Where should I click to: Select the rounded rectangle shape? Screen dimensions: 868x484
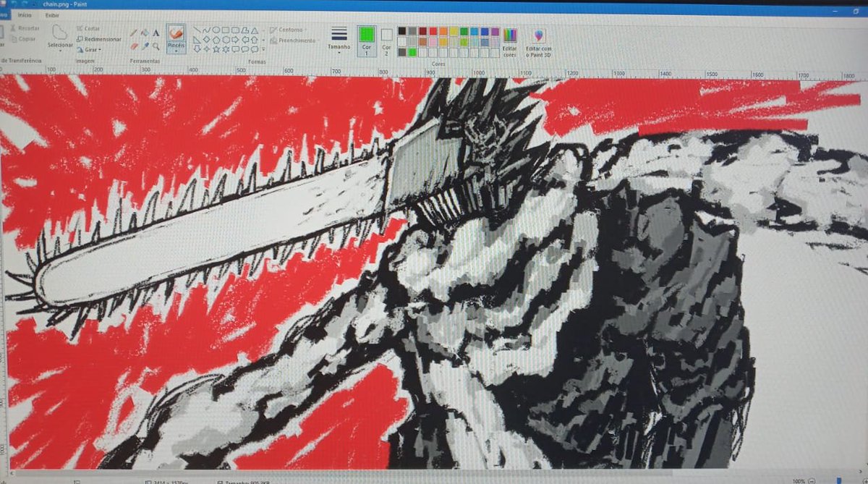coord(235,30)
